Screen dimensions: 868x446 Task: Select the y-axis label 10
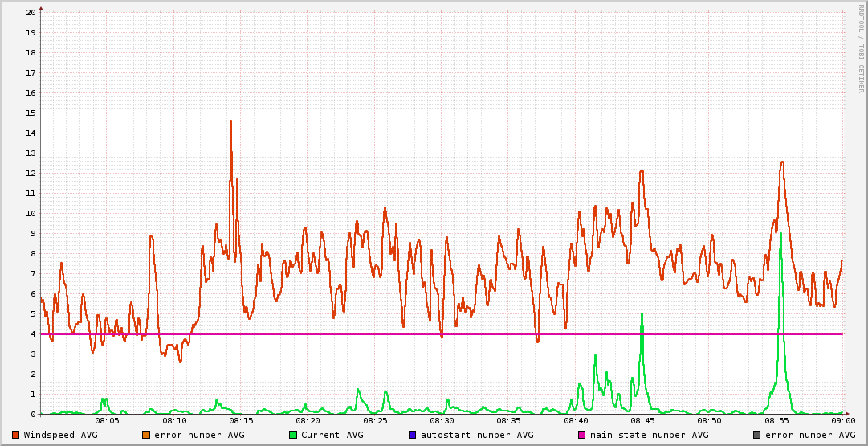[x=31, y=213]
